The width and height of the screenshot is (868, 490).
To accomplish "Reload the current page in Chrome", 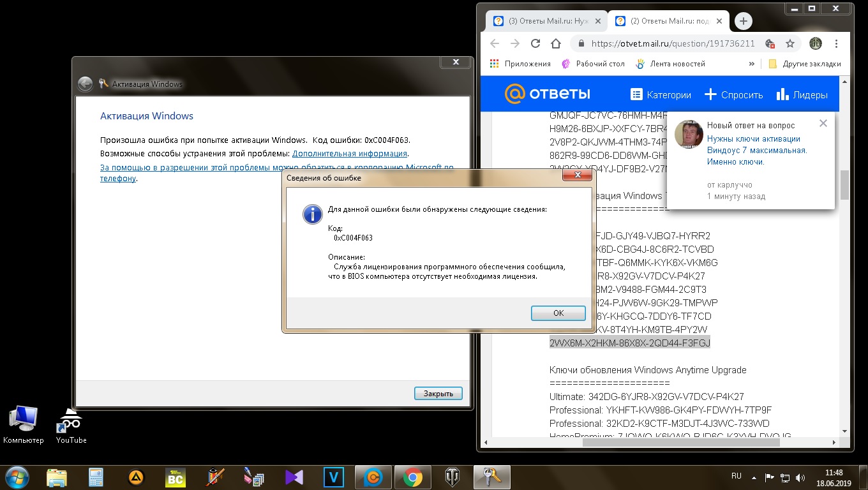I will coord(535,43).
